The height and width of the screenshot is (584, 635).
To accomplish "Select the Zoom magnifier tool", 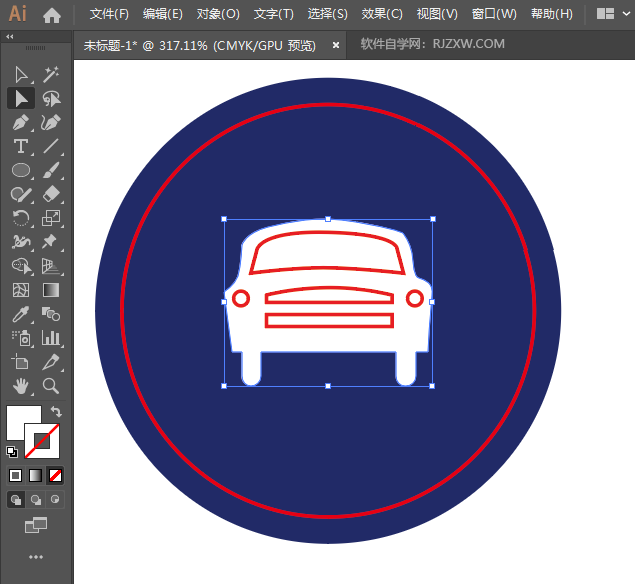I will click(x=51, y=385).
